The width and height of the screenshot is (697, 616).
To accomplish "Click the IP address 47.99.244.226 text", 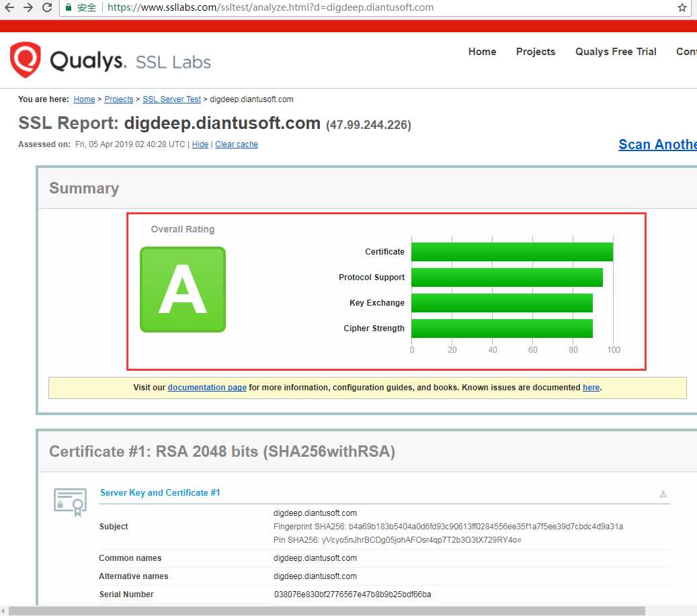I will (368, 125).
